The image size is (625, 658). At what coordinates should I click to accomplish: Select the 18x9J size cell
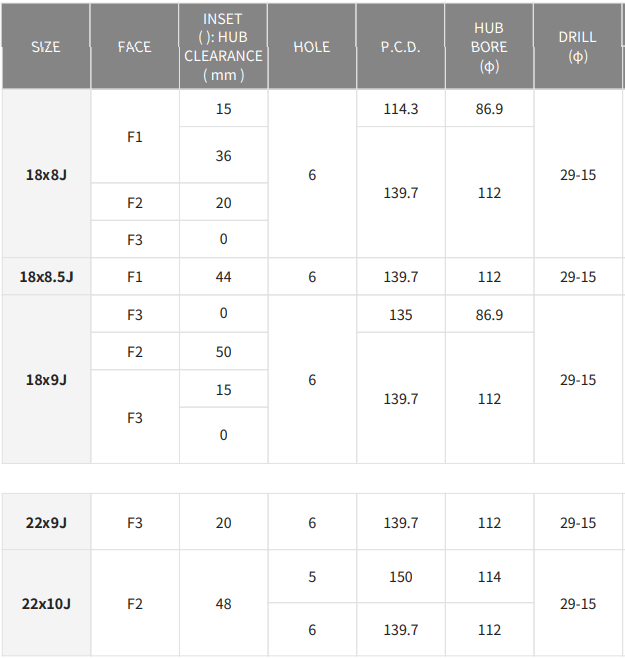point(46,380)
